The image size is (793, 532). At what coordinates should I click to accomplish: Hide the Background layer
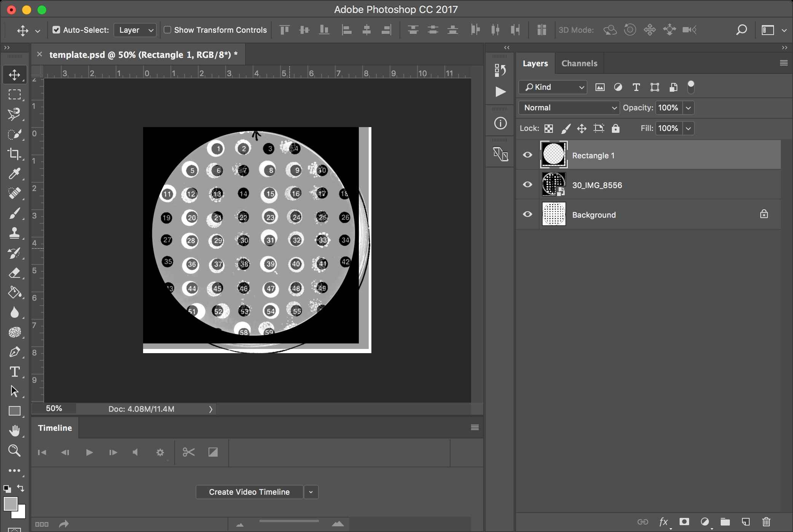tap(527, 214)
